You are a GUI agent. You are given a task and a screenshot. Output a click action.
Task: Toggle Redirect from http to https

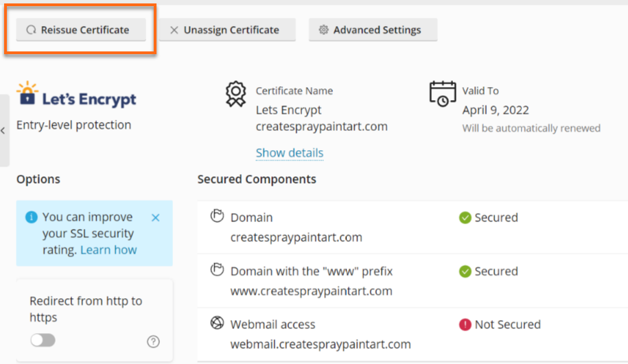[43, 341]
